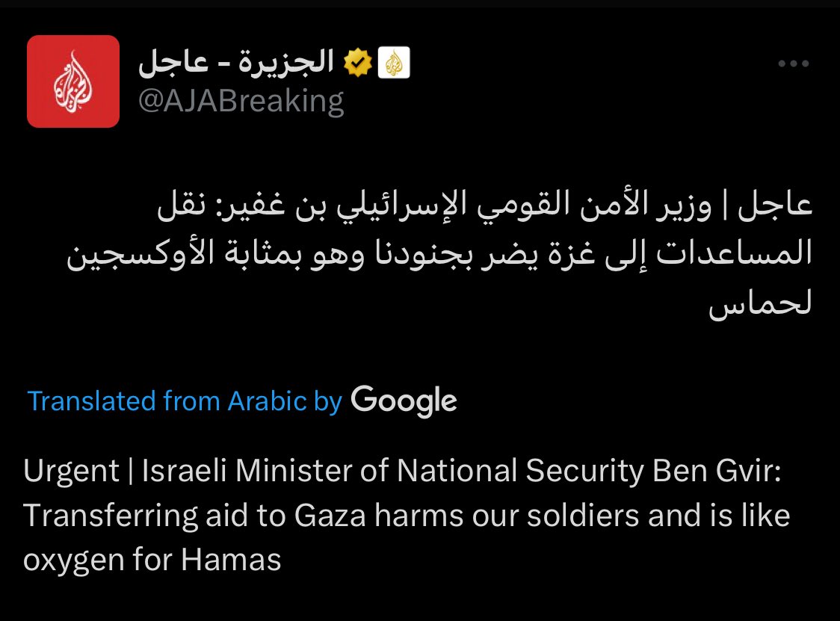This screenshot has height=621, width=840.
Task: Click the Google logo
Action: [404, 401]
